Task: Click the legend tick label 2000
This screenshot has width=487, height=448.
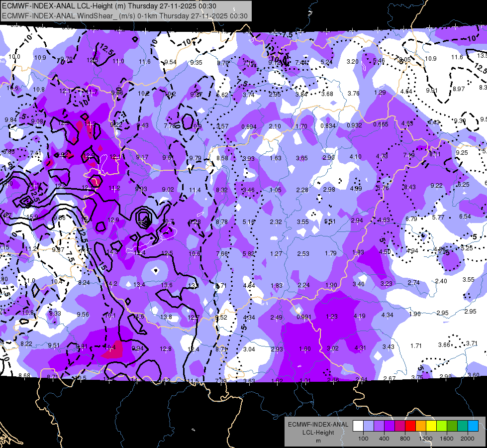Action: 468,439
